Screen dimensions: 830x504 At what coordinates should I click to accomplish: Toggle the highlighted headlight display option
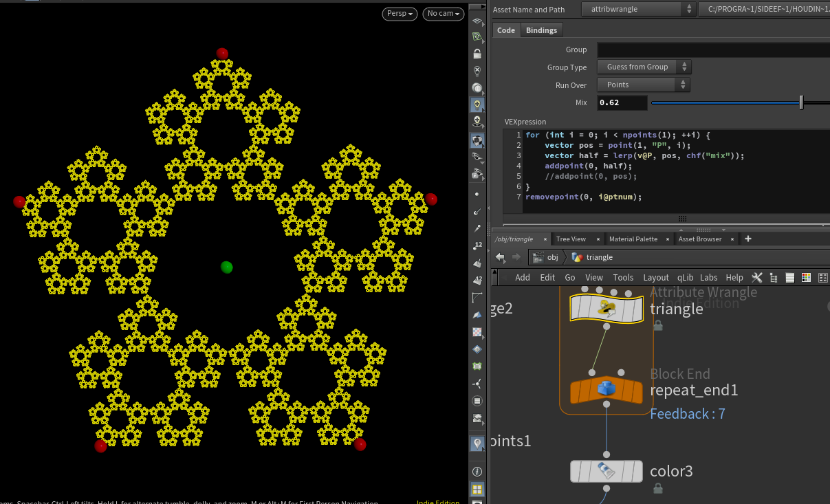tap(477, 105)
